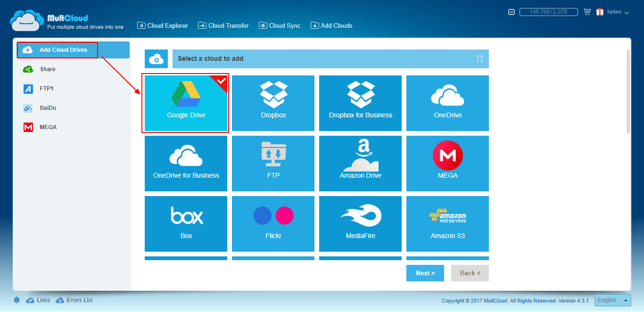The image size is (644, 312).
Task: Open the Cloud Explorer tab
Action: click(x=163, y=25)
